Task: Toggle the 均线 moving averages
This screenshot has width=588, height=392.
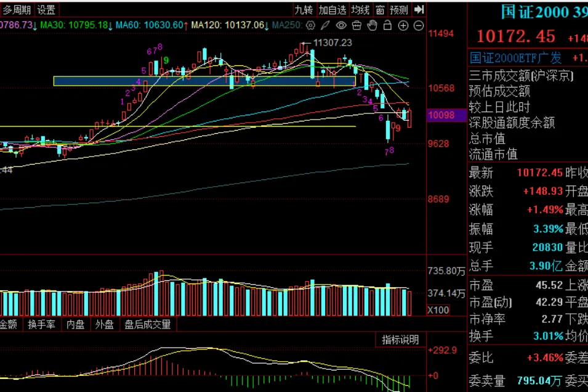Action: tap(360, 10)
